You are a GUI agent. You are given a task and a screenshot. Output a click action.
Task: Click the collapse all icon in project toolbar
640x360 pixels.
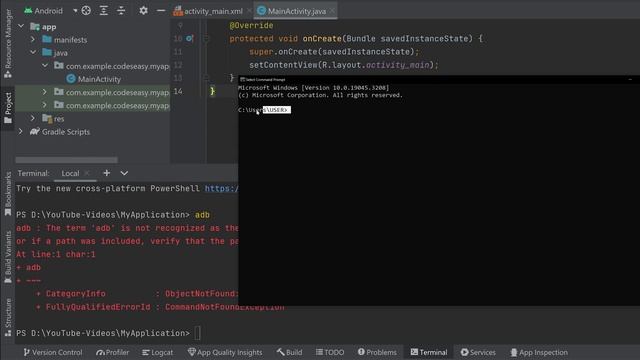coord(121,11)
